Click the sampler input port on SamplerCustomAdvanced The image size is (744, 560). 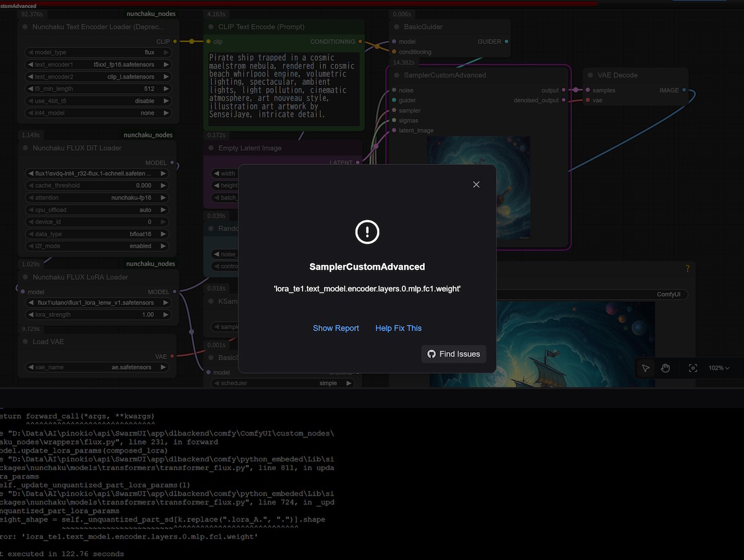[x=393, y=110]
